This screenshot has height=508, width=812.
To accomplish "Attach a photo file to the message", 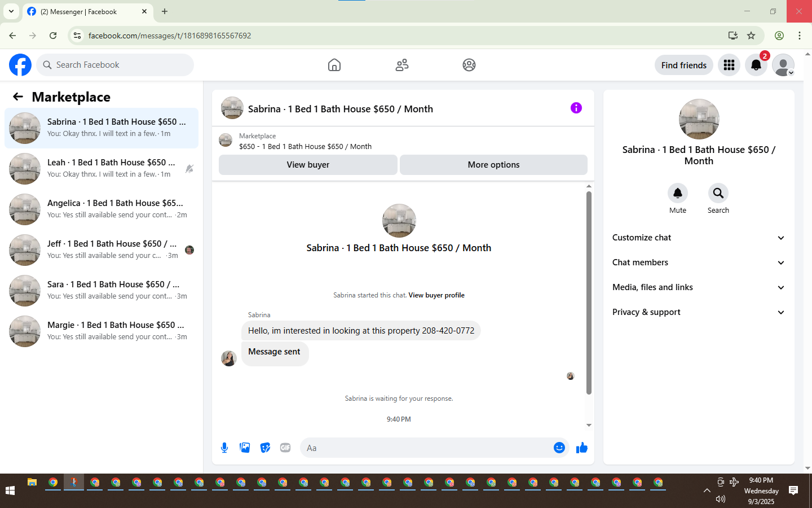I will (x=245, y=448).
